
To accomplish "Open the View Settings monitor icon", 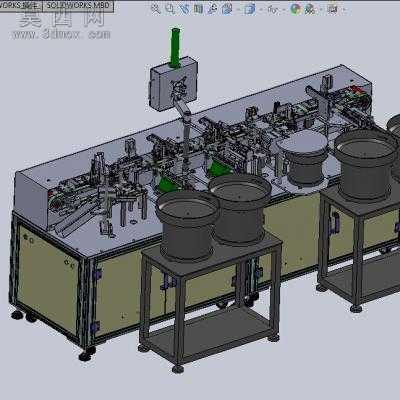I will (332, 9).
